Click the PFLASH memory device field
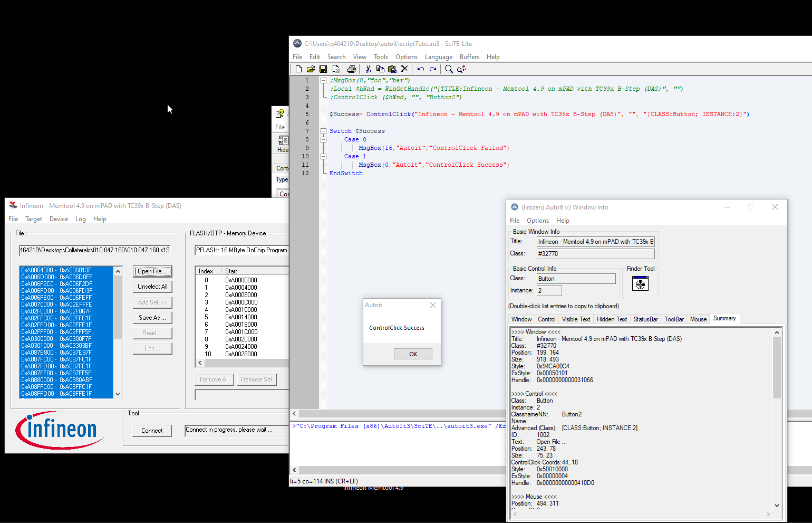 tap(242, 250)
